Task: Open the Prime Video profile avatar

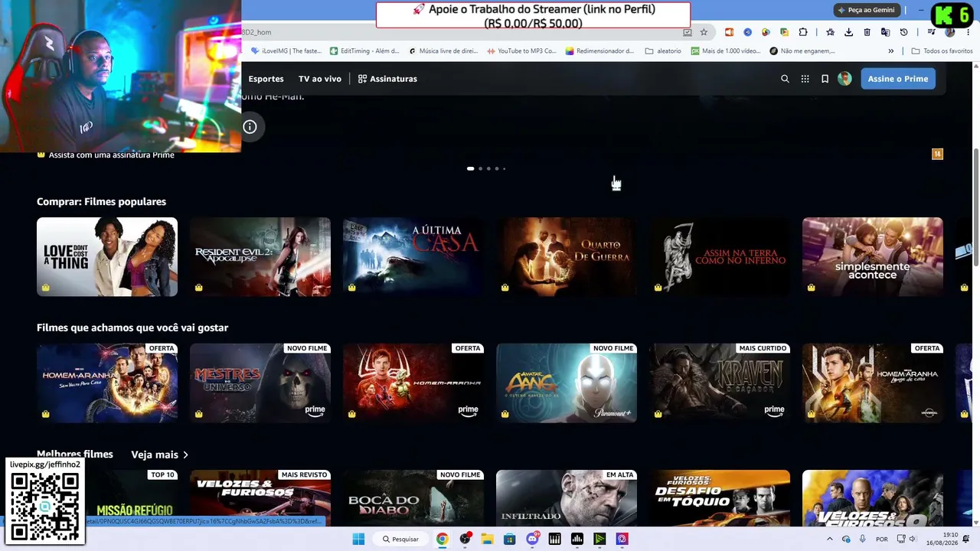Action: click(x=844, y=79)
